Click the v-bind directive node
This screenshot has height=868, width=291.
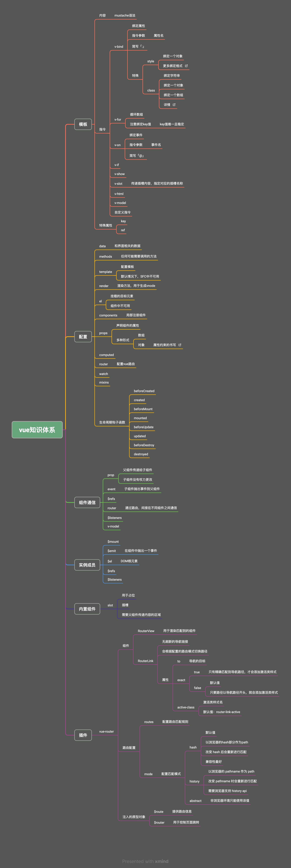(119, 47)
